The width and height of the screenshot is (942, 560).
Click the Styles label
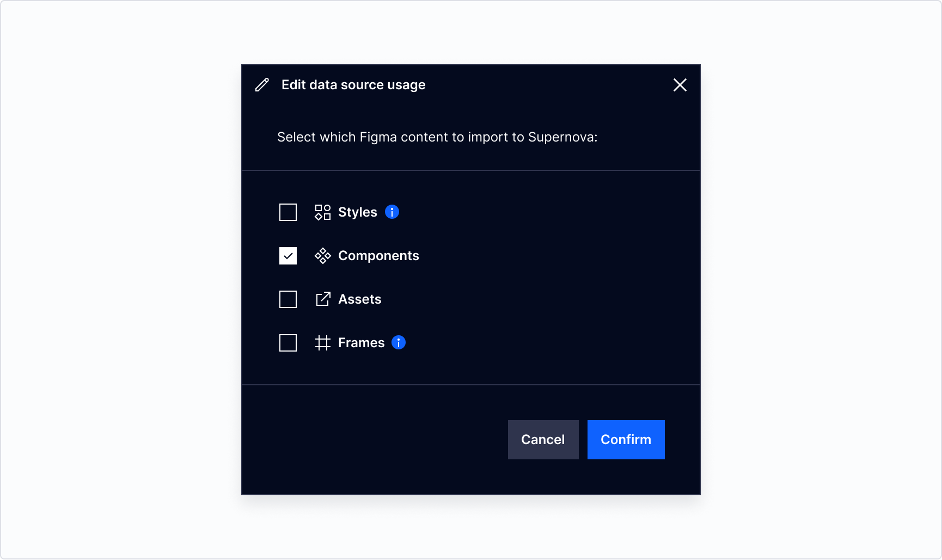[358, 212]
